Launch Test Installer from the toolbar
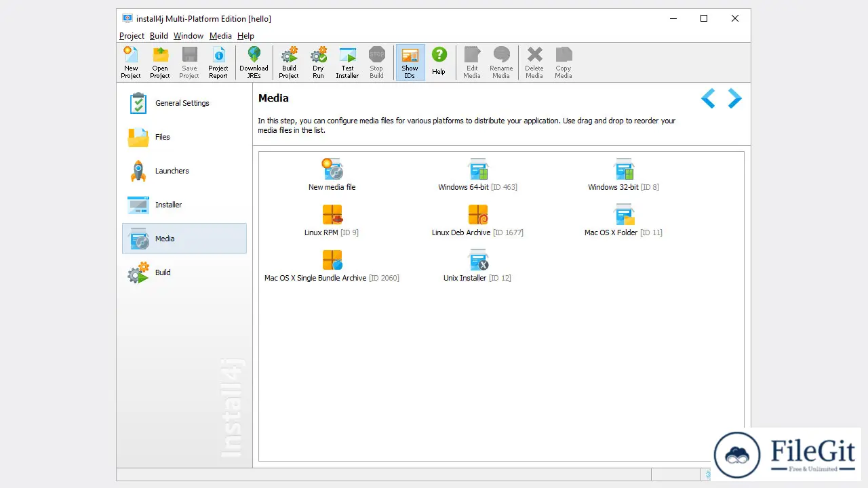 tap(347, 62)
